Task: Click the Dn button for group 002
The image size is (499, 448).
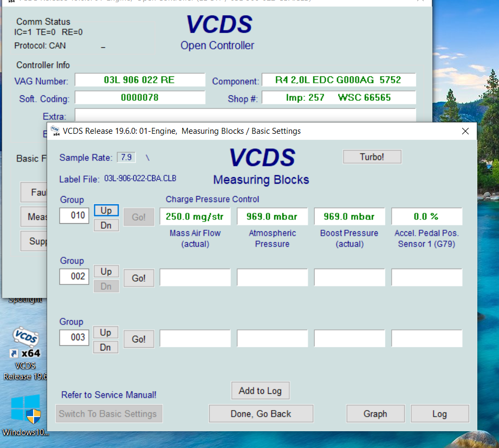Action: 106,287
